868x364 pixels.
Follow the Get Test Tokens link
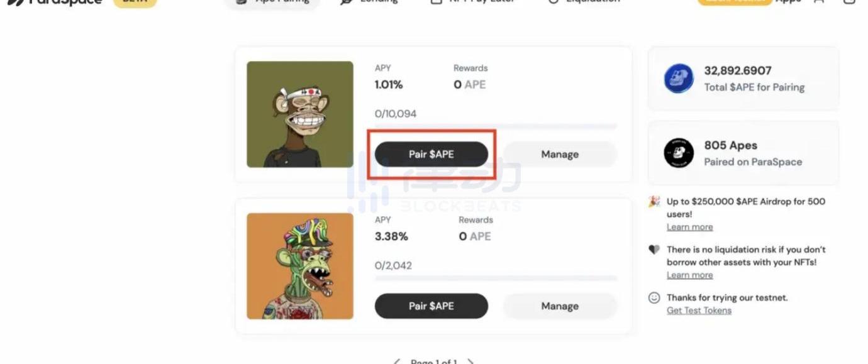699,310
